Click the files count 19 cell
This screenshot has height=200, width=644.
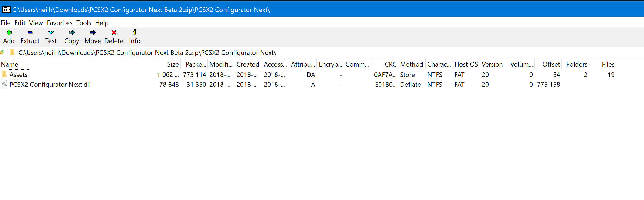click(611, 75)
